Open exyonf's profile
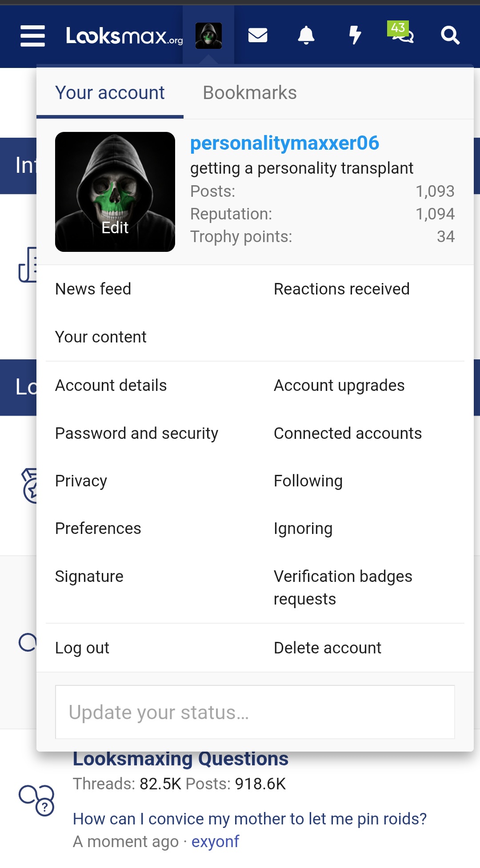The image size is (480, 868). coord(216,841)
